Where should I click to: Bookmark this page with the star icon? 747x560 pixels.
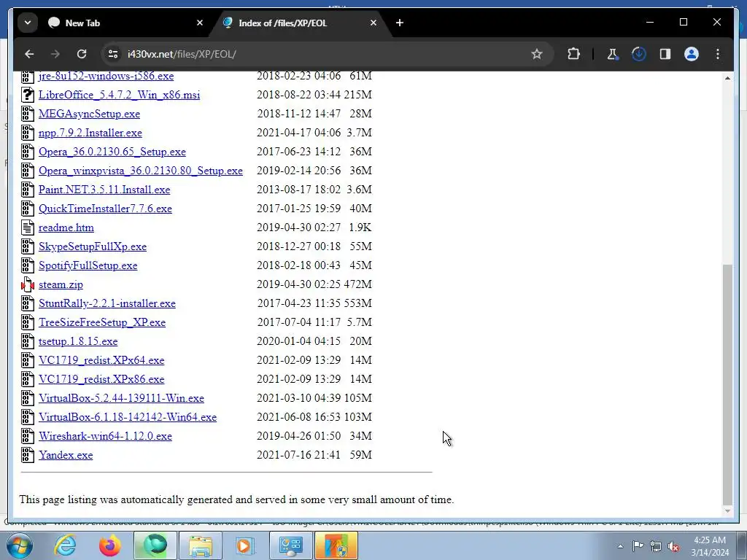click(537, 54)
